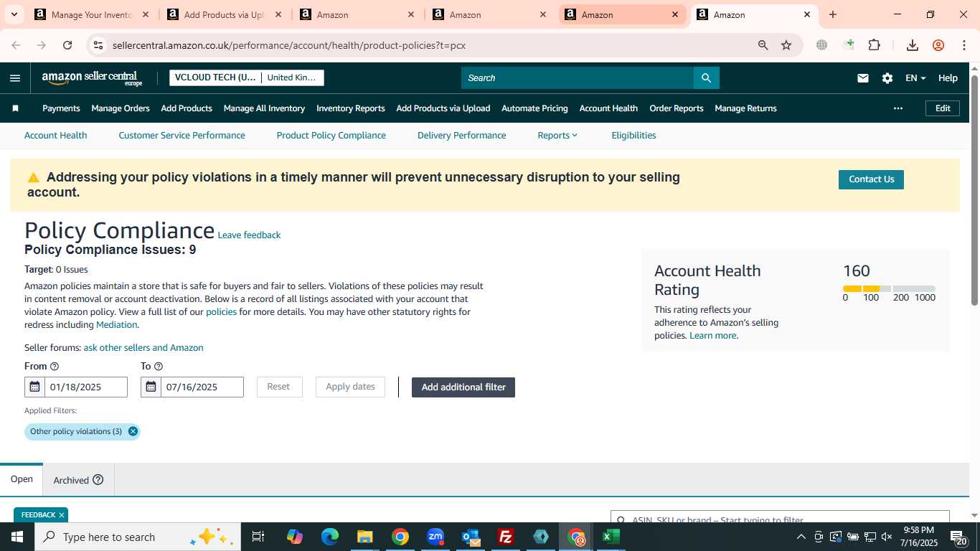Open Zoom from the taskbar

[435, 537]
